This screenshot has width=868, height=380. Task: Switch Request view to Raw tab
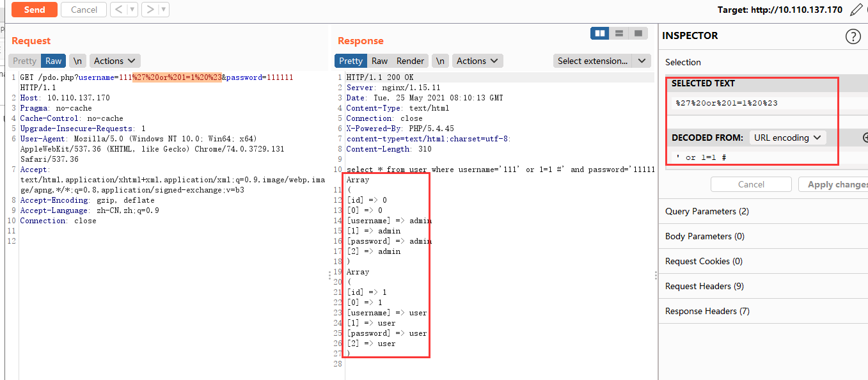point(54,61)
